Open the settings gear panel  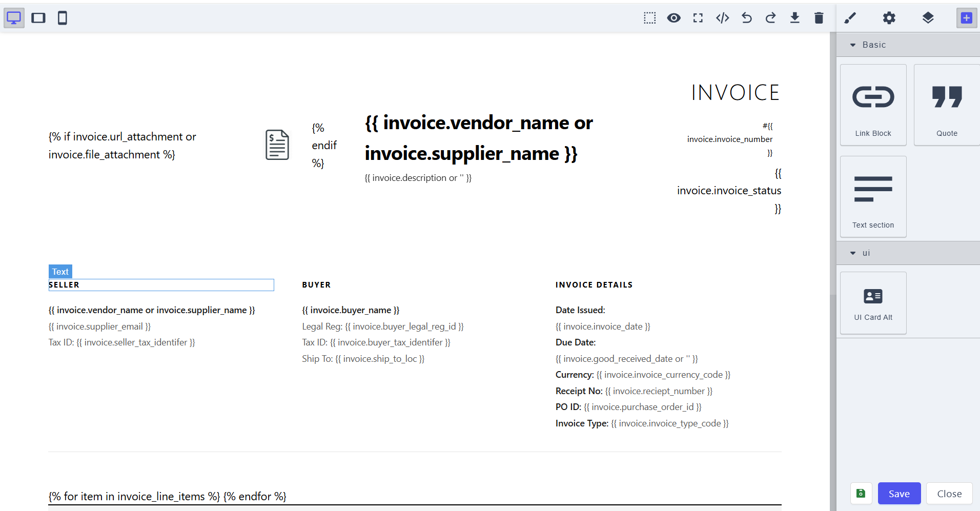[889, 17]
